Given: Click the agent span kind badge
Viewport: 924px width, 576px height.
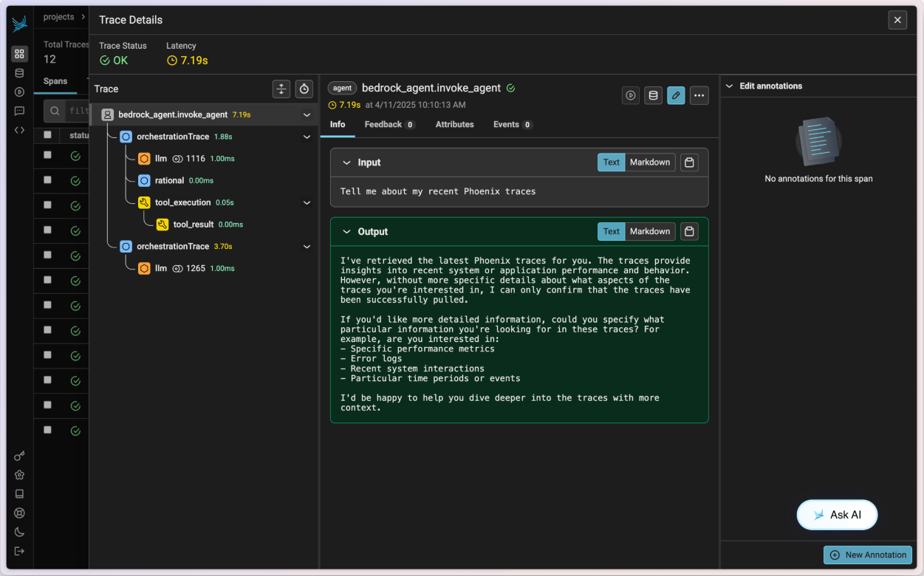Looking at the screenshot, I should (x=343, y=88).
